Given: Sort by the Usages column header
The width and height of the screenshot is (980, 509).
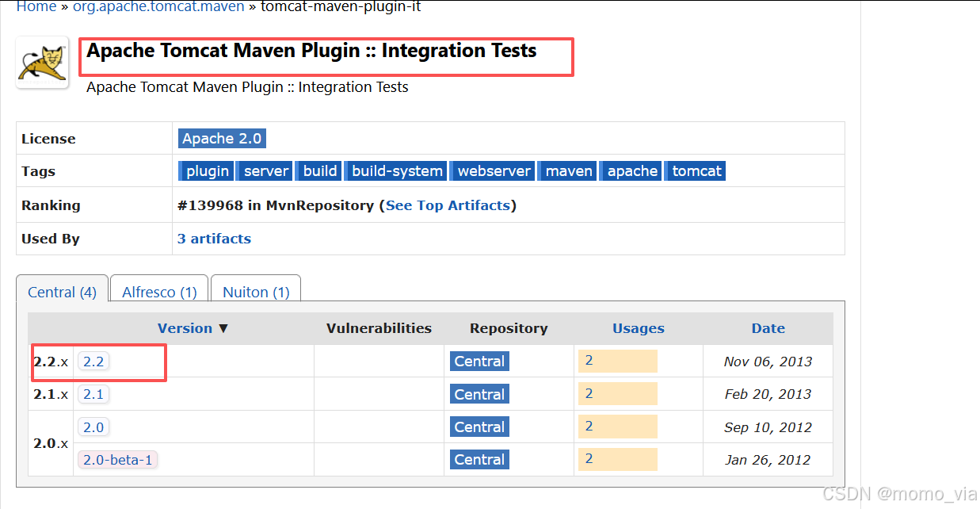Looking at the screenshot, I should pos(639,328).
